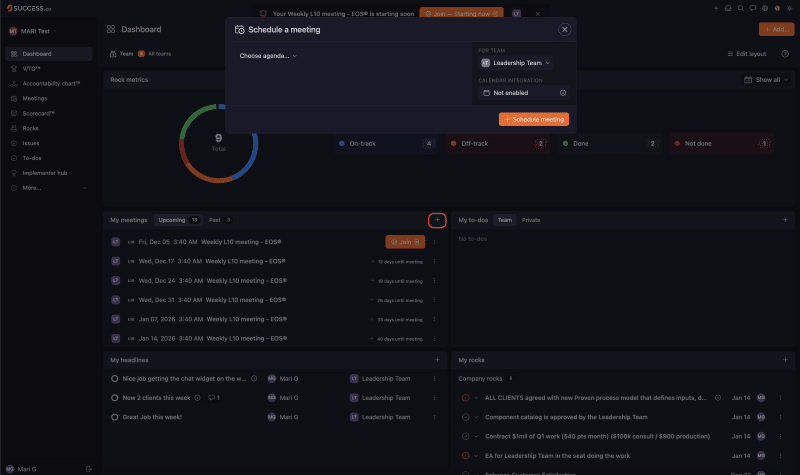Open options menu for Fri, Dec 05 meeting

click(x=434, y=242)
